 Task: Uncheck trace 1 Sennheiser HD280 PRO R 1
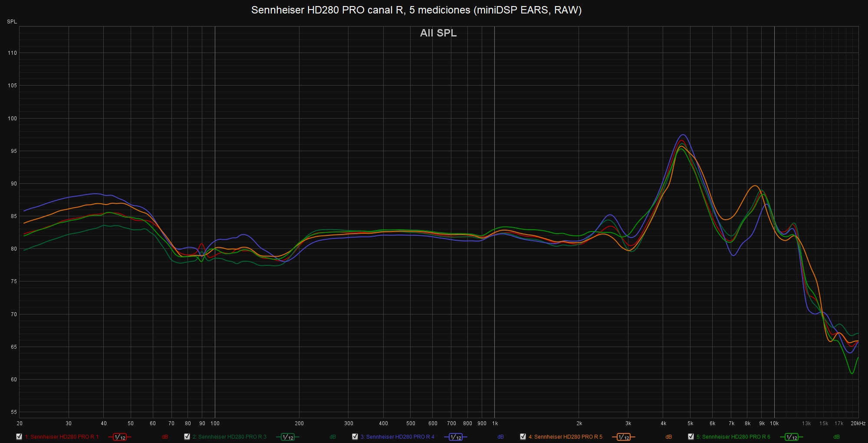[x=19, y=436]
